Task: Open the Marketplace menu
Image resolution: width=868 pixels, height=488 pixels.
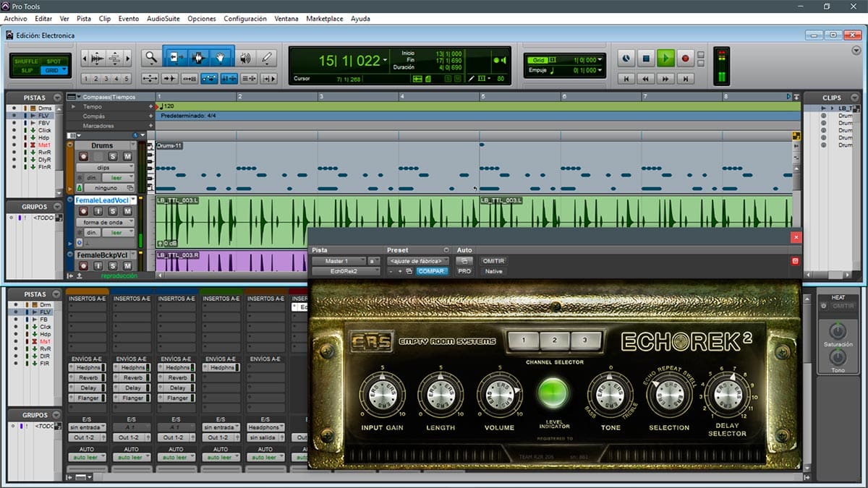Action: coord(325,18)
